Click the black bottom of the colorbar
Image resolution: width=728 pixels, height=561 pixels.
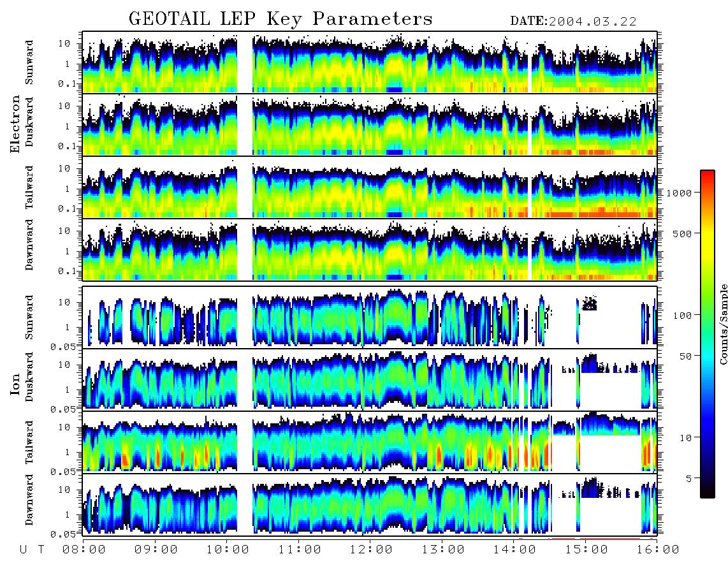[708, 492]
